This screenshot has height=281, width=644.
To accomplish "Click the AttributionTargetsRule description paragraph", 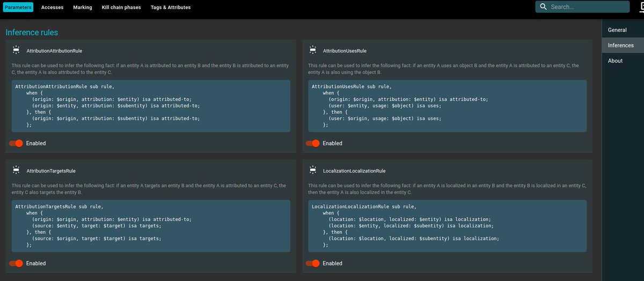I will [149, 189].
